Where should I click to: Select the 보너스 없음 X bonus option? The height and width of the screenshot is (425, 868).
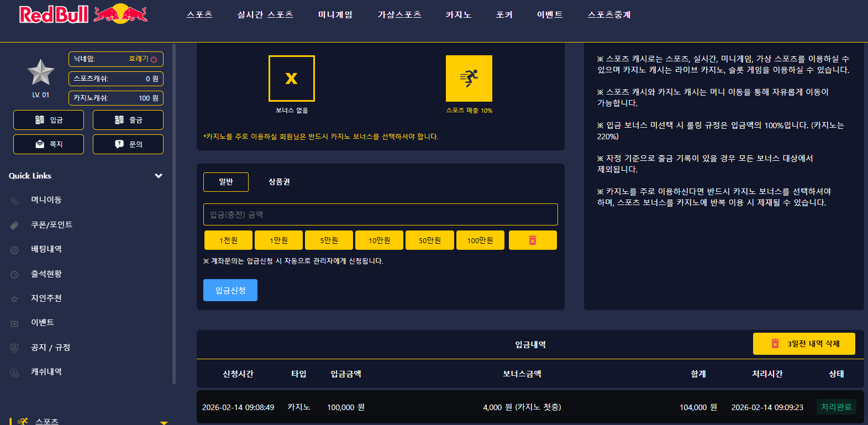292,78
